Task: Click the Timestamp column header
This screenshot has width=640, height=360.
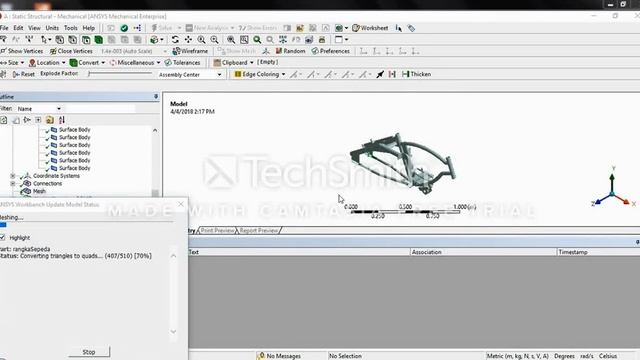Action: 573,252
